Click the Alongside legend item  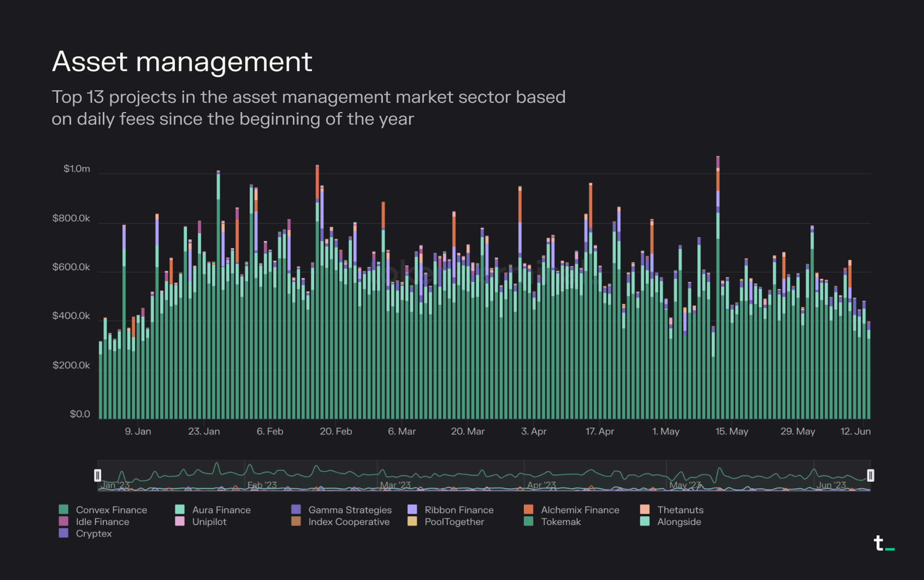(x=679, y=522)
